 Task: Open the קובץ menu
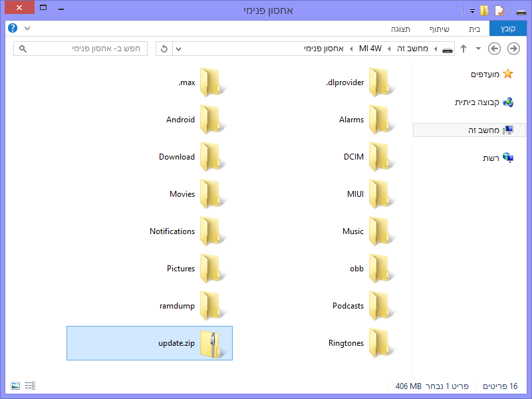(x=508, y=29)
